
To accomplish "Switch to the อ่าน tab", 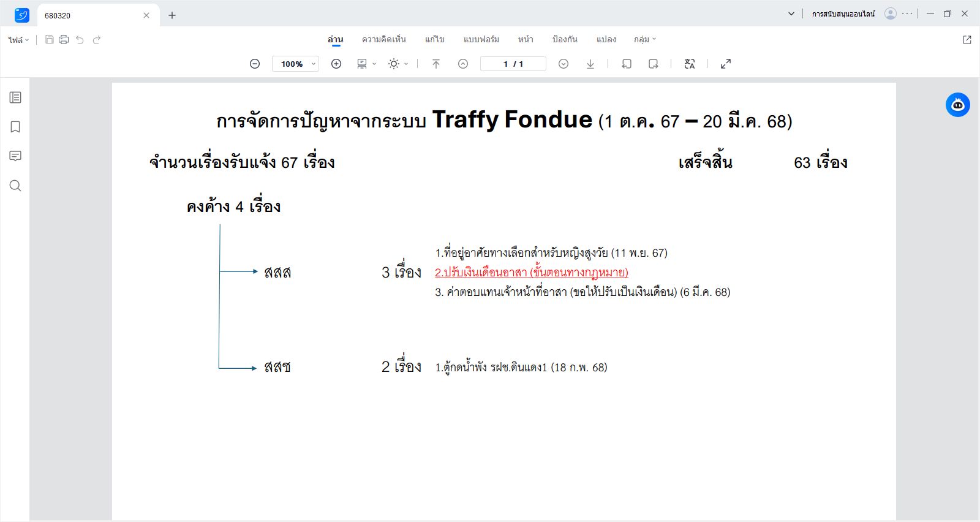I will click(335, 39).
